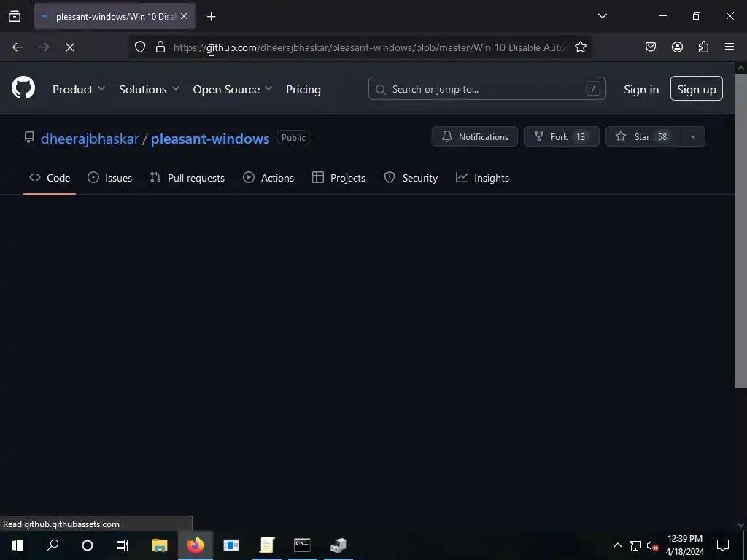This screenshot has height=560, width=747.
Task: Show hidden system tray icons
Action: (617, 545)
